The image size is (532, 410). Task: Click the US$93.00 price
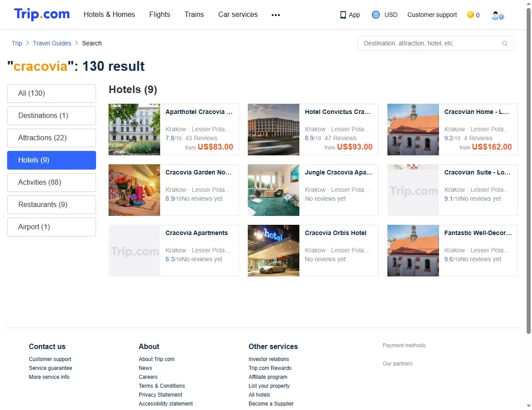click(x=355, y=147)
